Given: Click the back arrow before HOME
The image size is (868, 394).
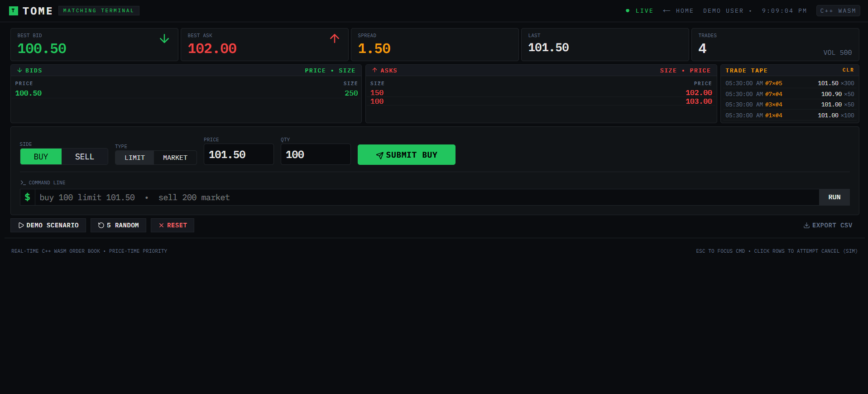Looking at the screenshot, I should point(667,11).
